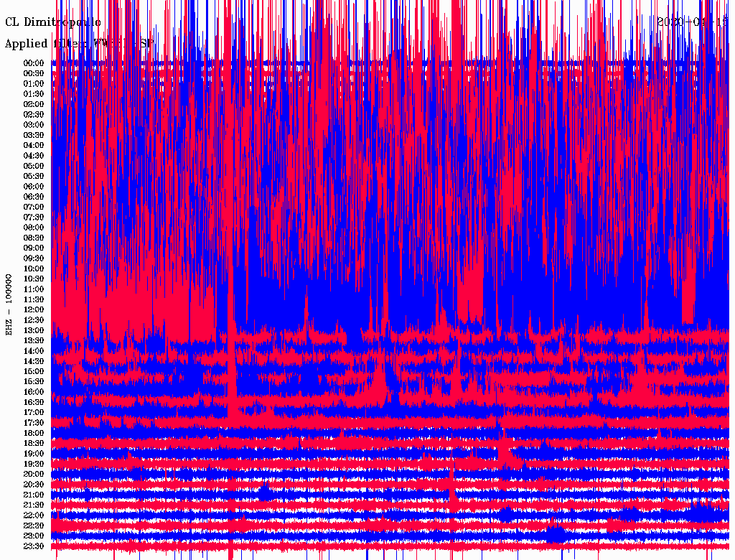735x560 pixels.
Task: Select the 22:30 row label
Action: click(x=34, y=526)
